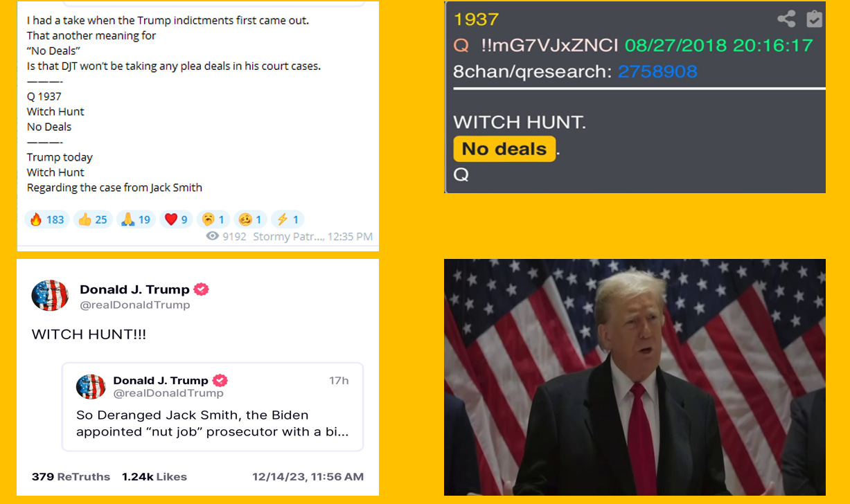Viewport: 850px width, 504px height.
Task: Click the eye views icon showing 9192
Action: pyautogui.click(x=213, y=237)
